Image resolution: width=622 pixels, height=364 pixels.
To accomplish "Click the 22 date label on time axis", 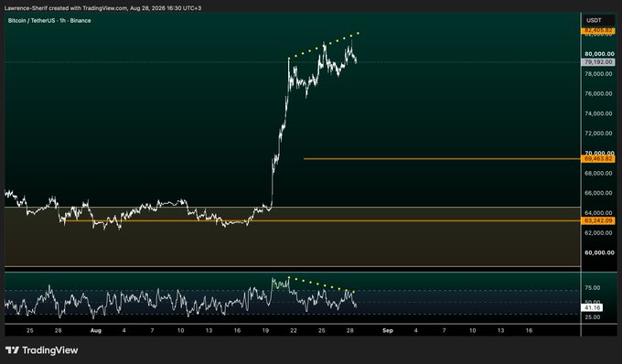I will pos(294,330).
